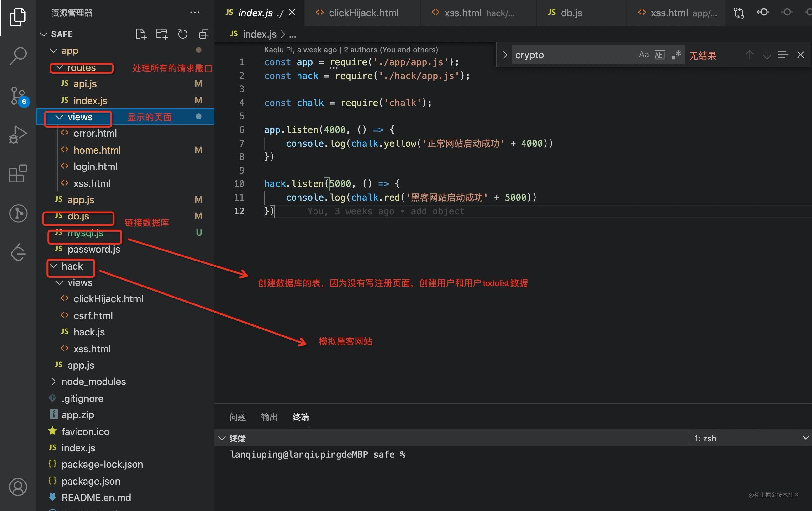
Task: Click the git blame authors codelens text
Action: click(x=351, y=50)
